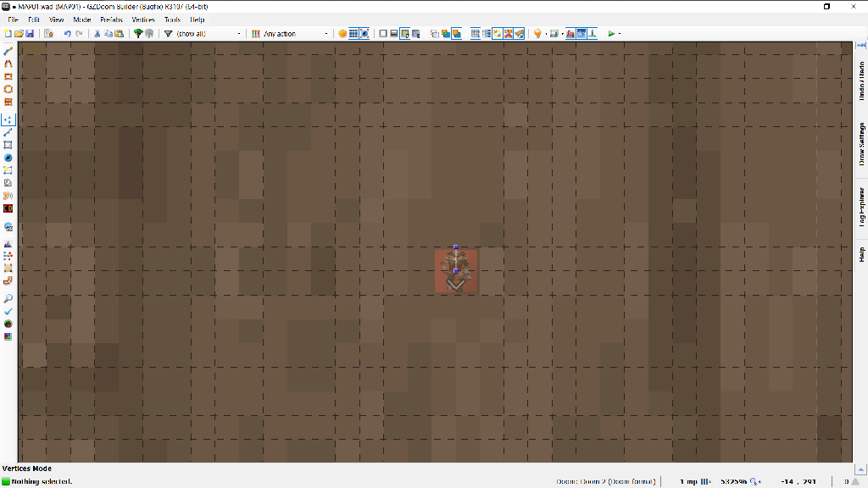Viewport: 868px width, 488px height.
Task: Click the green tree prefab icon
Action: pos(138,34)
